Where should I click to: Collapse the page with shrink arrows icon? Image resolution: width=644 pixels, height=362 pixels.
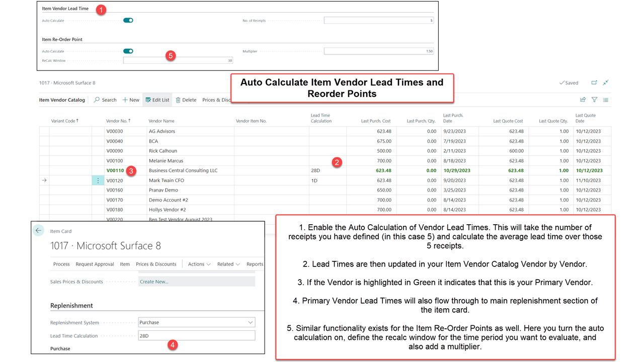[606, 82]
